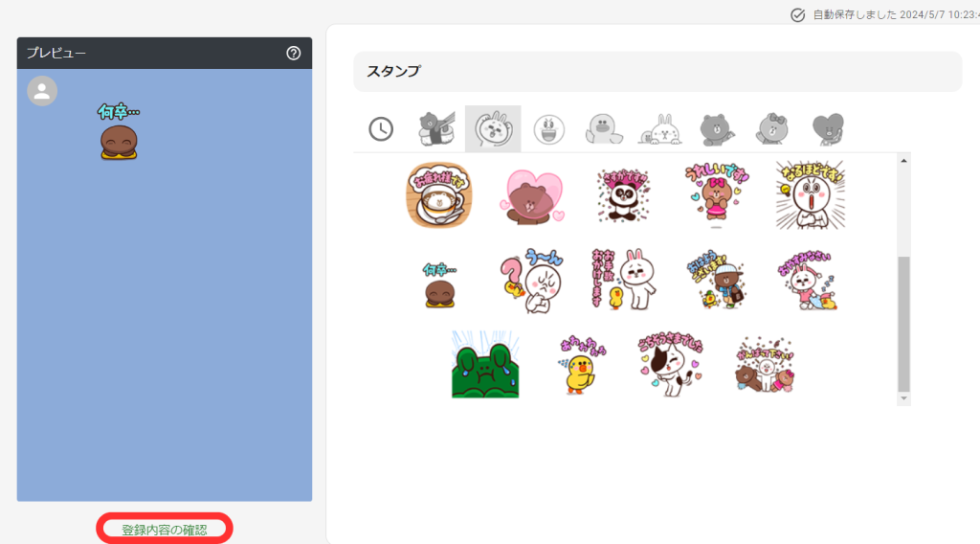The image size is (980, 544).
Task: Click the sticker list scrollbar thumb
Action: (903, 324)
